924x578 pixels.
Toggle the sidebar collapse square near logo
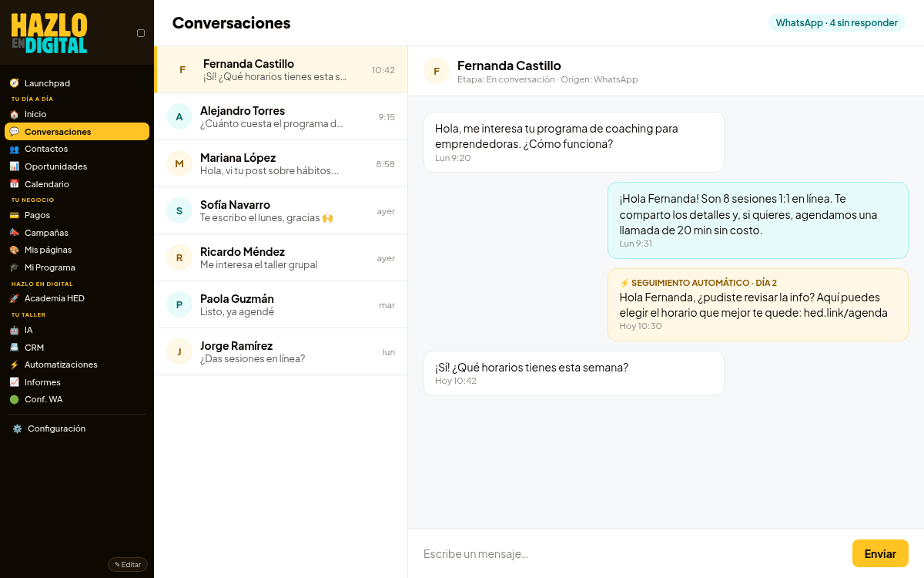(x=141, y=33)
